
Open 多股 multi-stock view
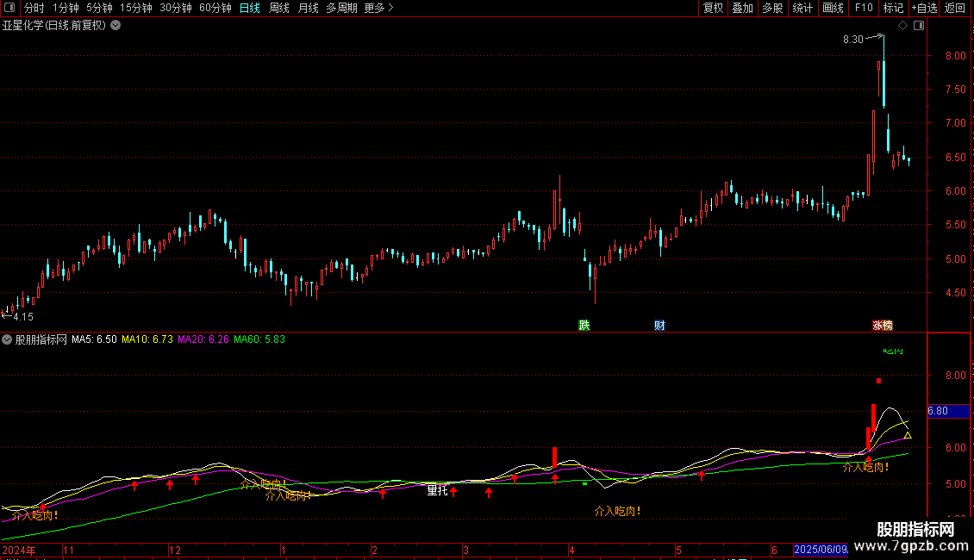point(773,8)
